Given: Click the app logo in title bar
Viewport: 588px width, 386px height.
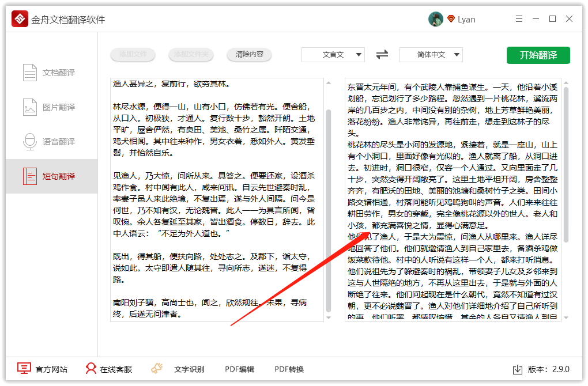Looking at the screenshot, I should tap(19, 18).
